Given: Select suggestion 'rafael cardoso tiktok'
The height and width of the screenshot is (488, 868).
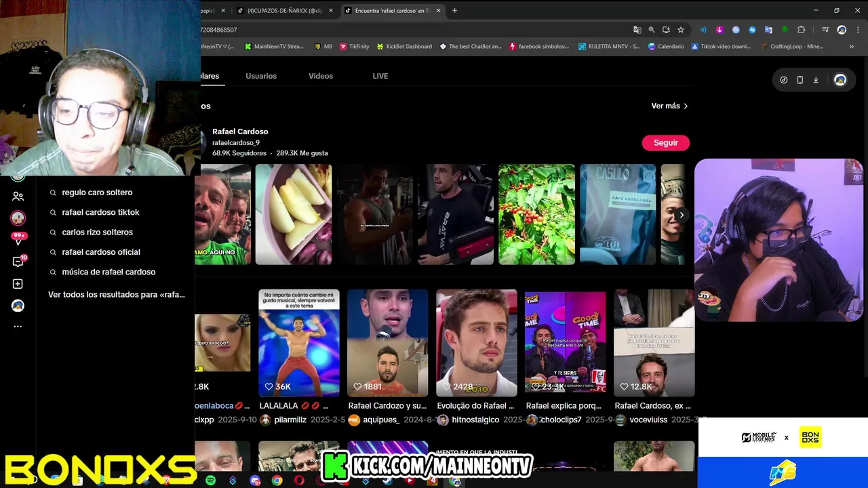Looking at the screenshot, I should pyautogui.click(x=100, y=212).
